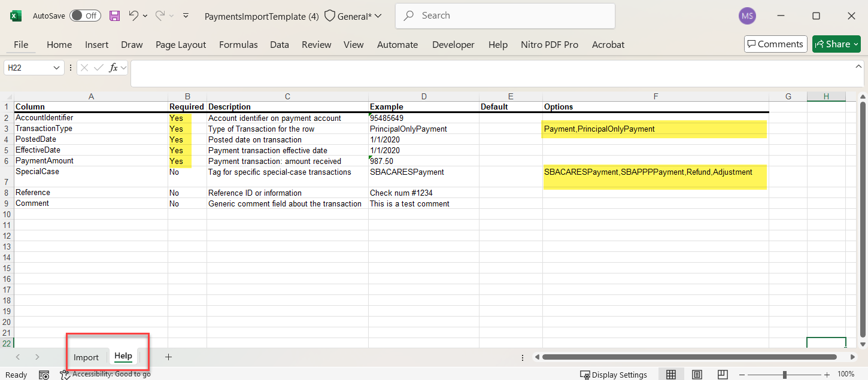This screenshot has height=380, width=868.
Task: Select the 987.50 example cell
Action: point(424,161)
